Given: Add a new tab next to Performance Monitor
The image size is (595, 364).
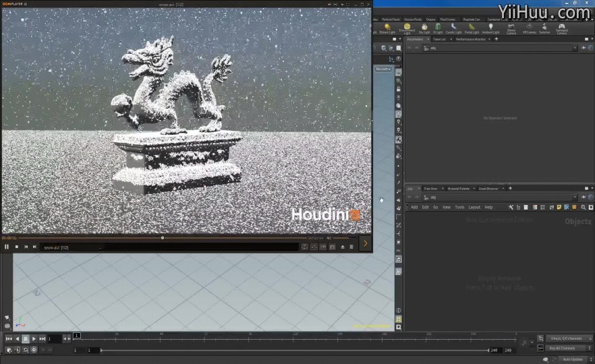Looking at the screenshot, I should click(x=496, y=38).
